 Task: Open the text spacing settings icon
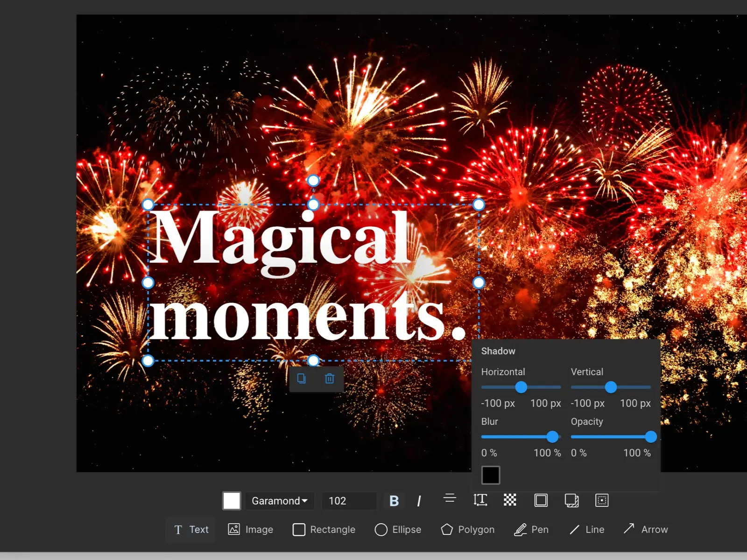click(x=480, y=500)
